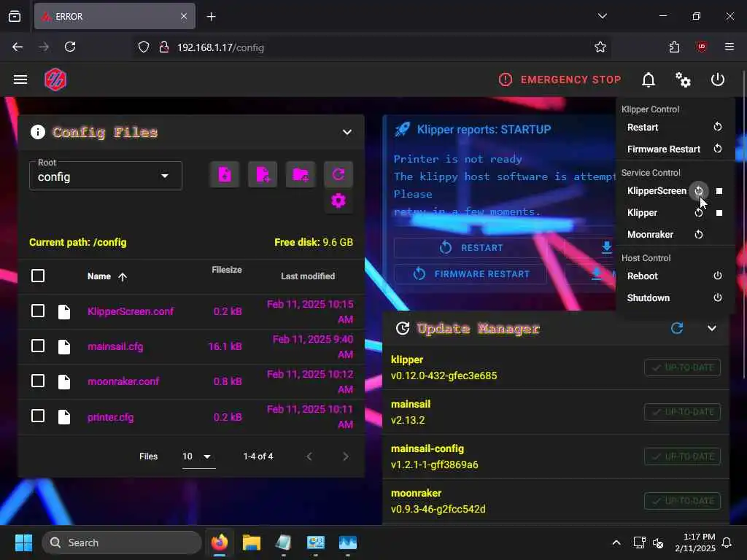Reload the browser page
The width and height of the screenshot is (747, 560).
tap(70, 47)
